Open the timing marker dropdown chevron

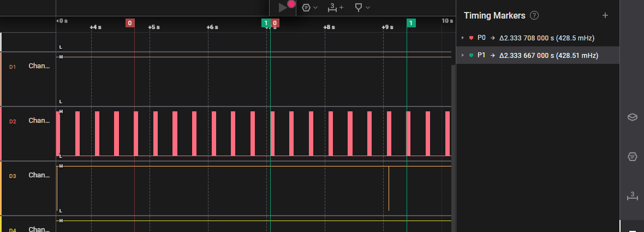click(368, 8)
